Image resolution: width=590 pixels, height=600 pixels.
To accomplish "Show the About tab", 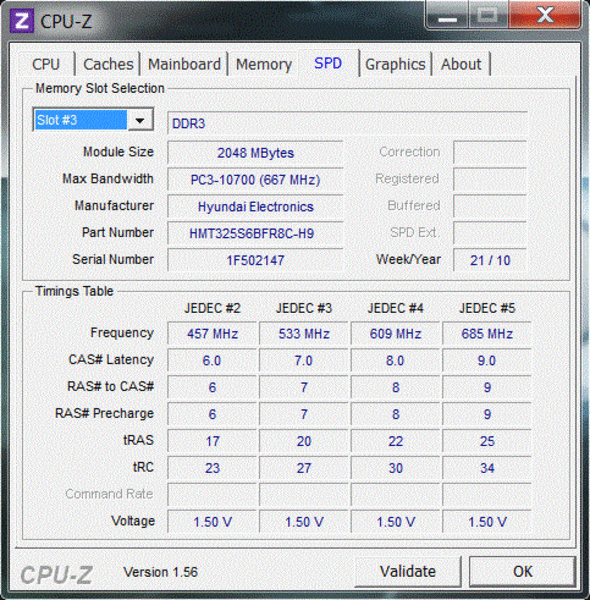I will coord(461,64).
